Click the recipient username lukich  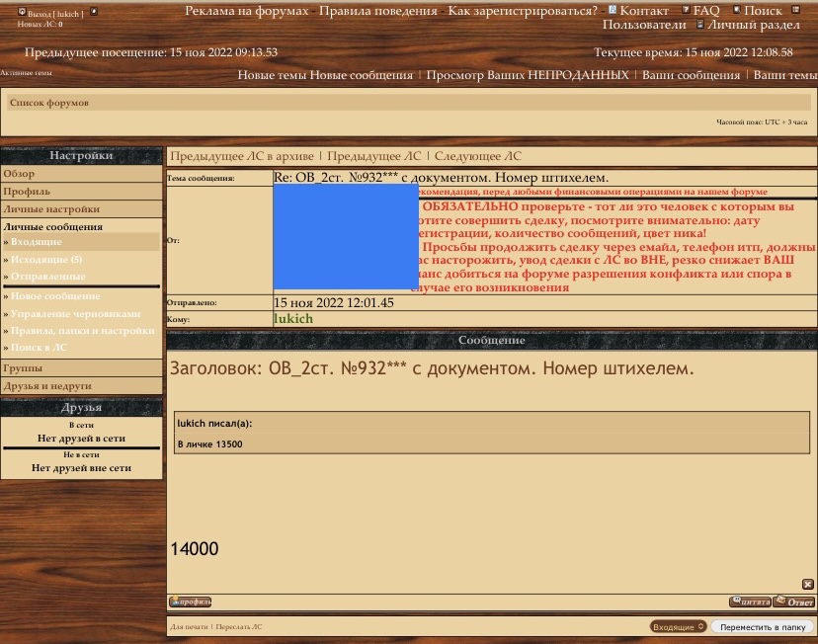point(293,319)
